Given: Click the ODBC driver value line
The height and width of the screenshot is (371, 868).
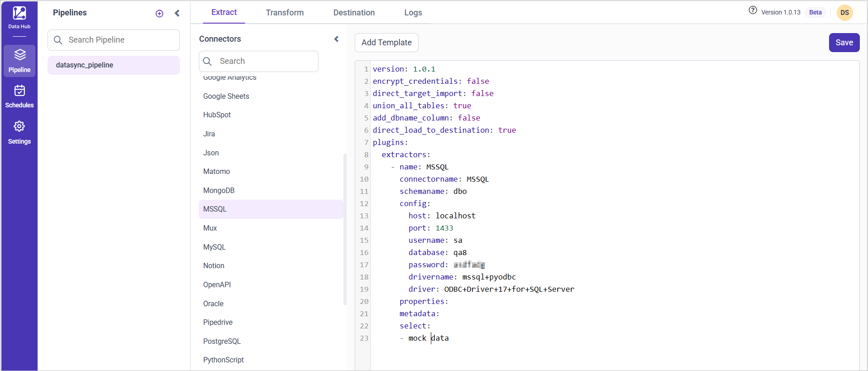Looking at the screenshot, I should pyautogui.click(x=509, y=289).
